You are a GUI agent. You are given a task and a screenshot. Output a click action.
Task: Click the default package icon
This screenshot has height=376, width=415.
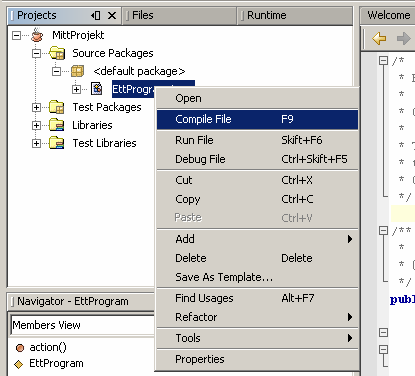click(77, 71)
